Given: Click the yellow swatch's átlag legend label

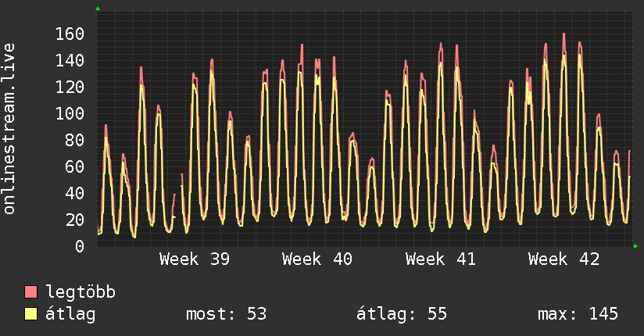Looking at the screenshot, I should pyautogui.click(x=70, y=314).
